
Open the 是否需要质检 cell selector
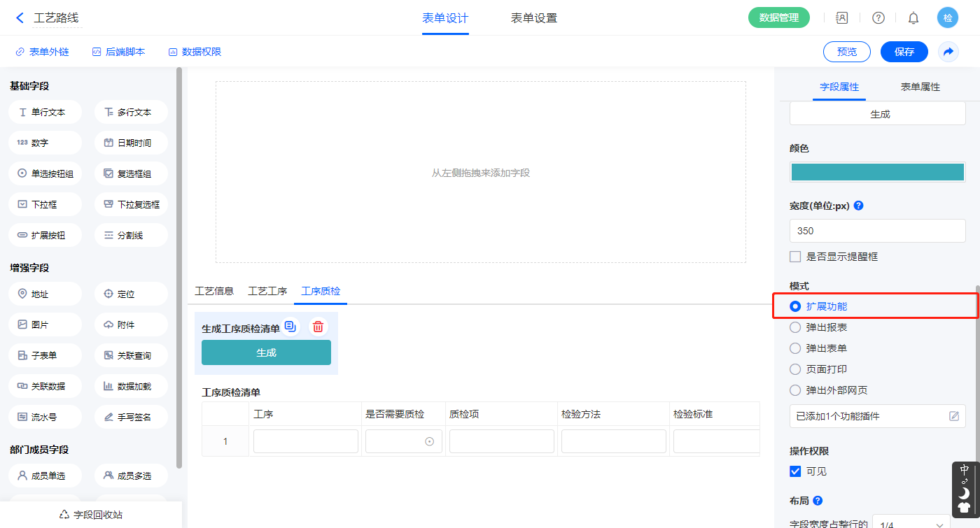[x=403, y=441]
